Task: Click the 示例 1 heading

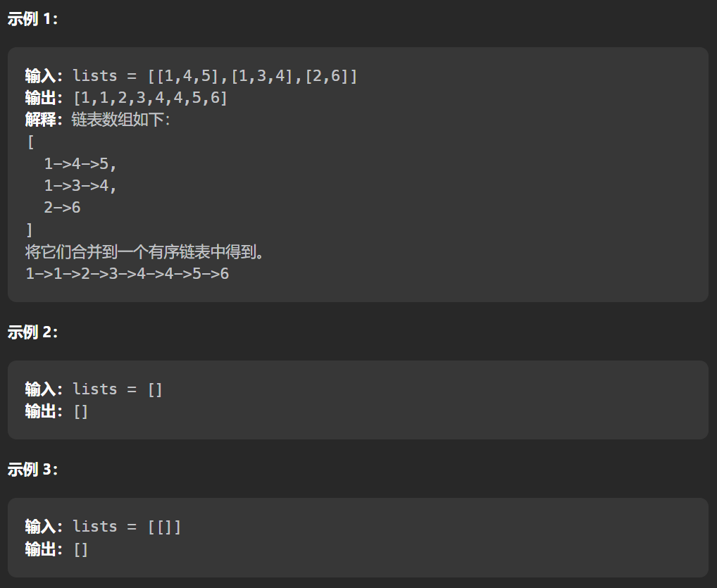Action: 32,19
